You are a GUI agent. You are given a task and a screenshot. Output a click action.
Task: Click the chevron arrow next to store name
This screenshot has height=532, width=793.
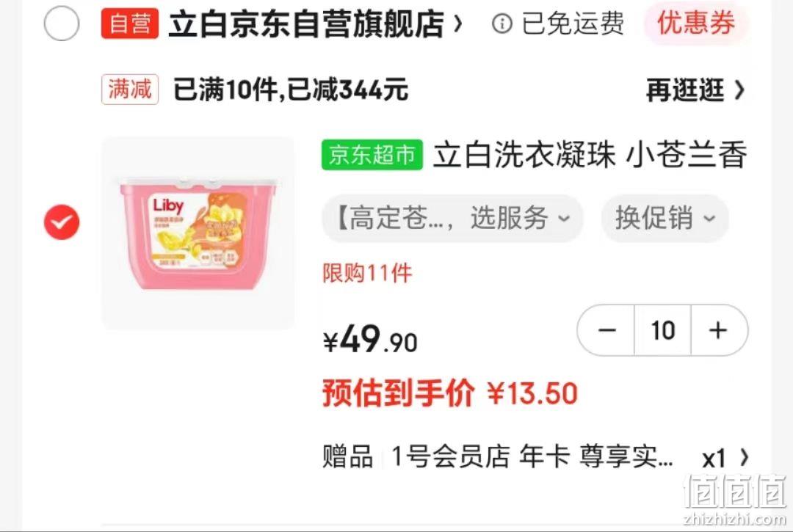(x=457, y=23)
